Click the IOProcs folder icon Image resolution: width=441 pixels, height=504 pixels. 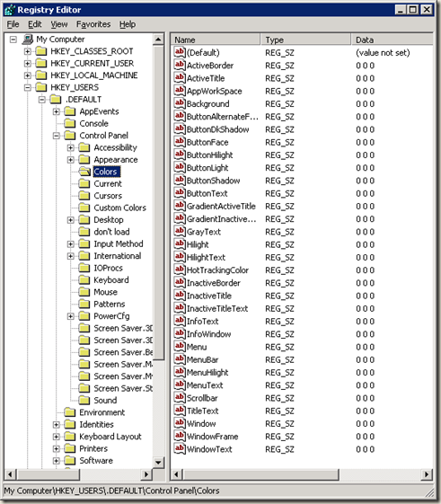coord(84,268)
